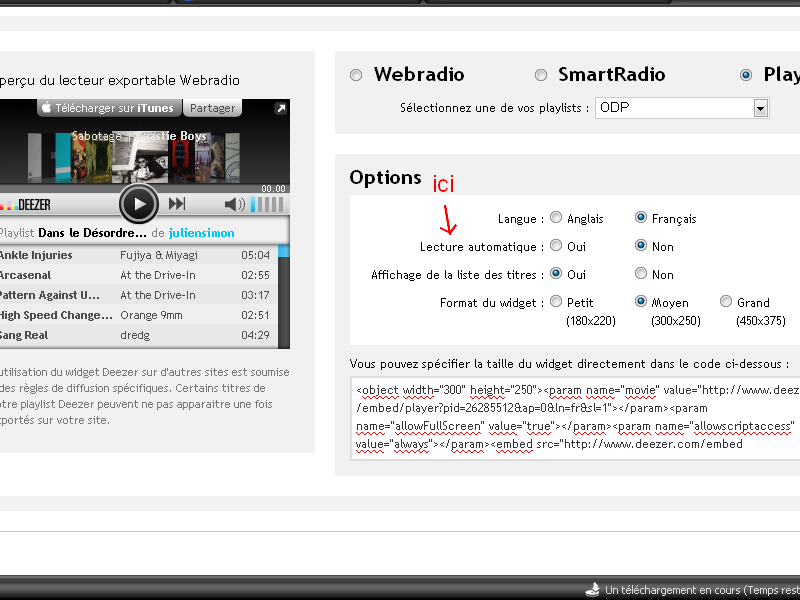Open the widget in fullscreen via arrow icon
Screen dimensions: 800x600
[x=281, y=108]
